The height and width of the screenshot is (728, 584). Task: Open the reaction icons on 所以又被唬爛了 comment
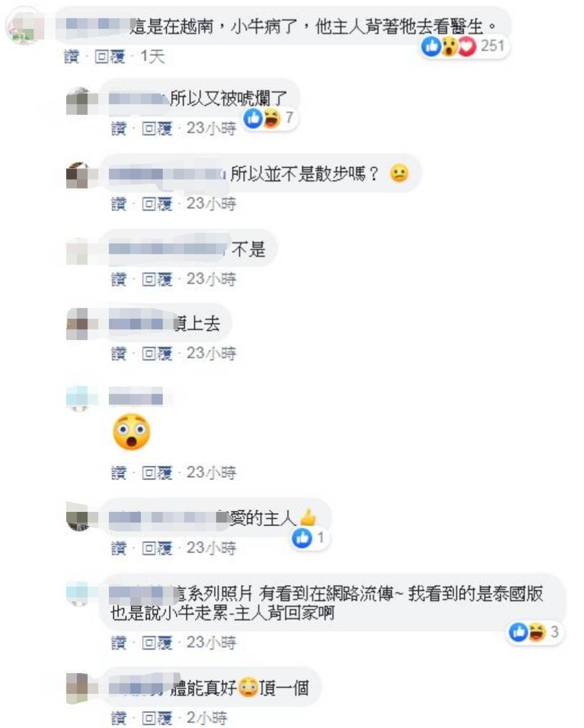click(262, 118)
